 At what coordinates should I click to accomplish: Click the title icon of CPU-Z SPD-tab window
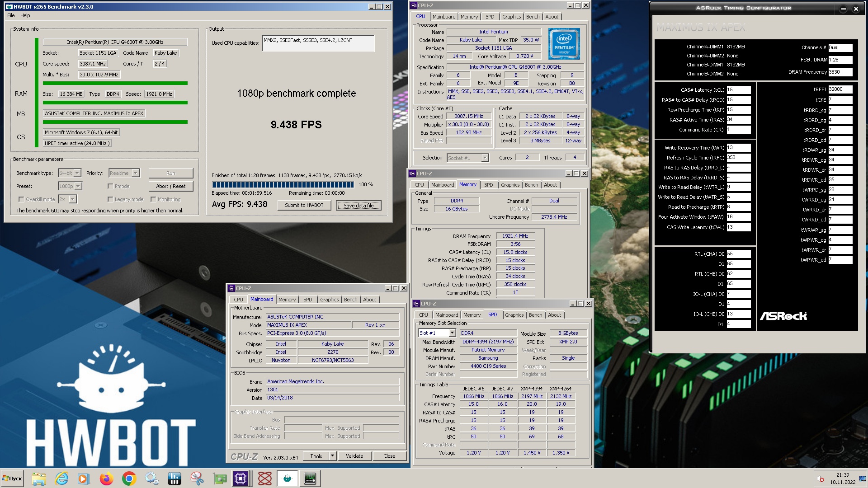point(416,304)
